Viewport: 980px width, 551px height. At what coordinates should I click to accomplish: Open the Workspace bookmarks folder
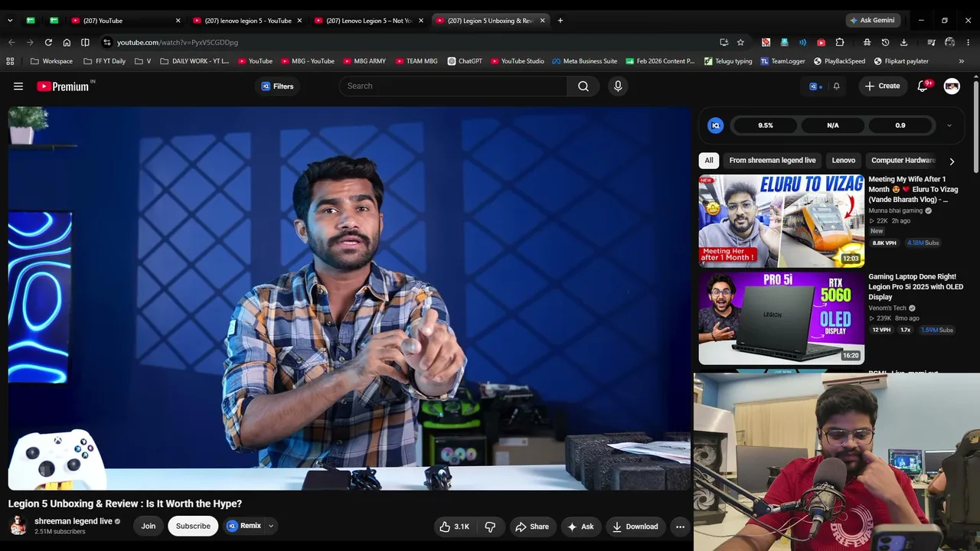(x=51, y=61)
